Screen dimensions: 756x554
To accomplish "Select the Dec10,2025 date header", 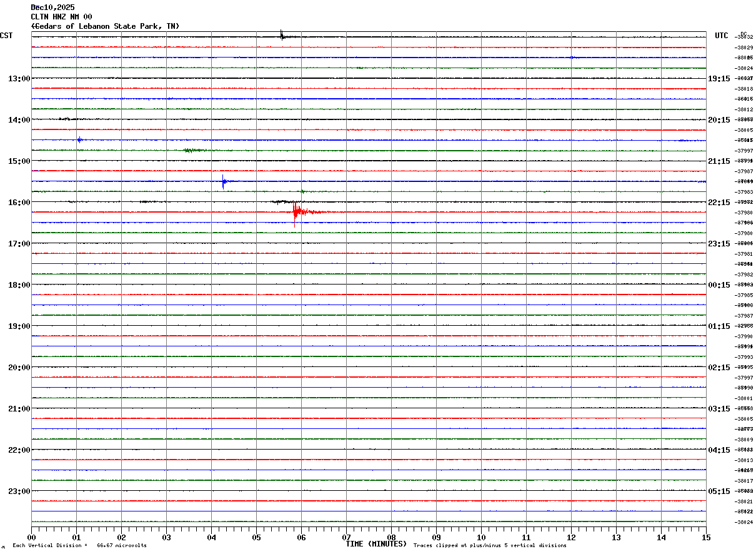I will 52,8.
